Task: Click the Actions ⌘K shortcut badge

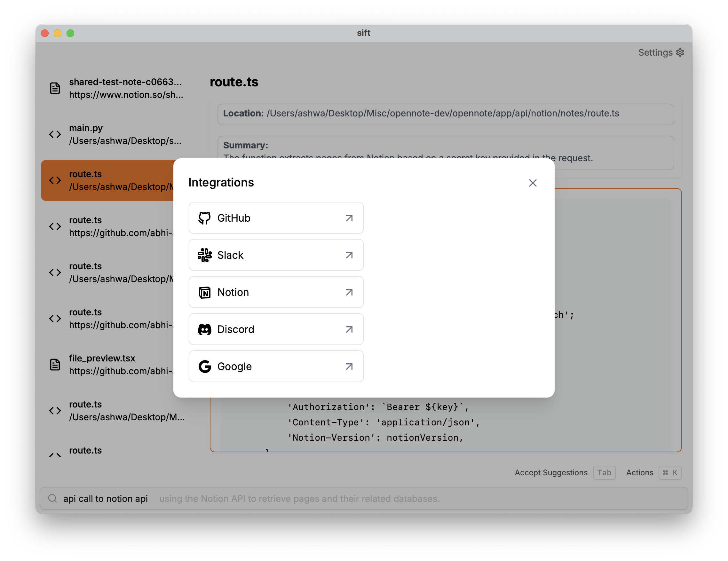Action: pos(670,472)
